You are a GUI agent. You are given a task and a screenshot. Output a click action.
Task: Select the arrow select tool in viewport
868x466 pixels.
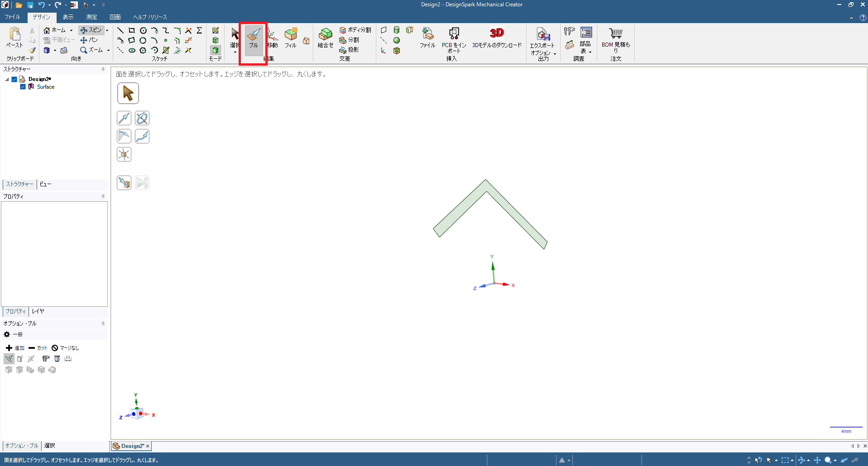click(x=128, y=93)
